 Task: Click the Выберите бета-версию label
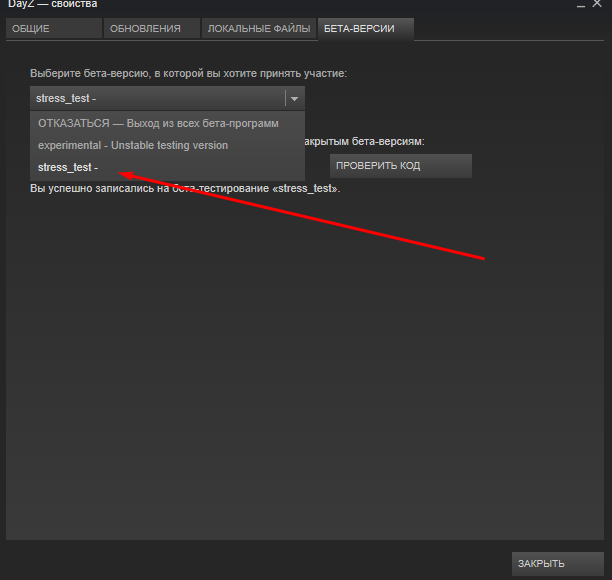[189, 73]
